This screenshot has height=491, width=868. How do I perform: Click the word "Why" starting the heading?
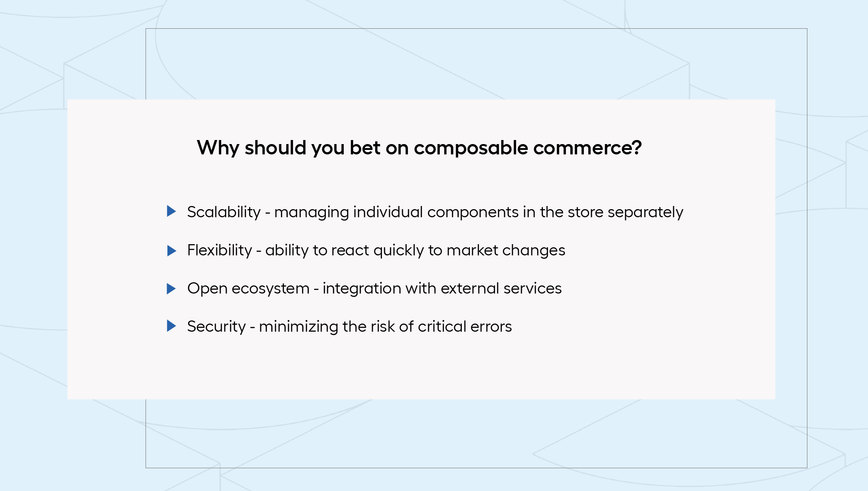tap(218, 148)
